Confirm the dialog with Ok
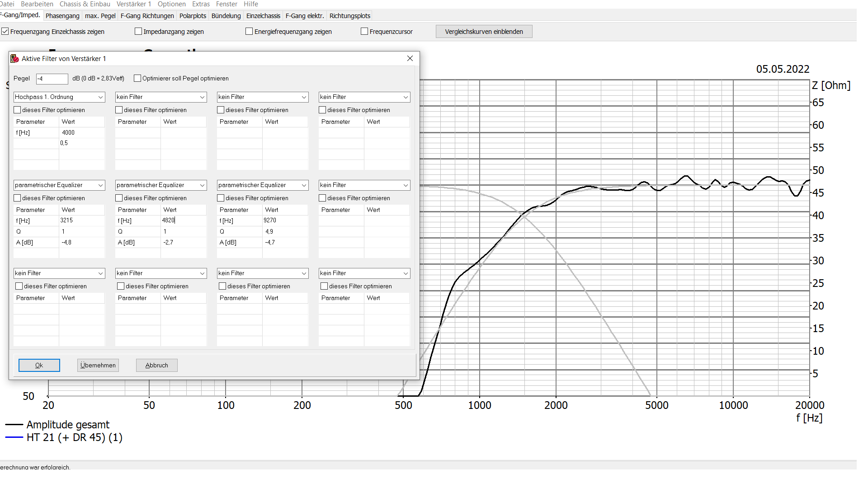This screenshot has height=488, width=868. 39,366
